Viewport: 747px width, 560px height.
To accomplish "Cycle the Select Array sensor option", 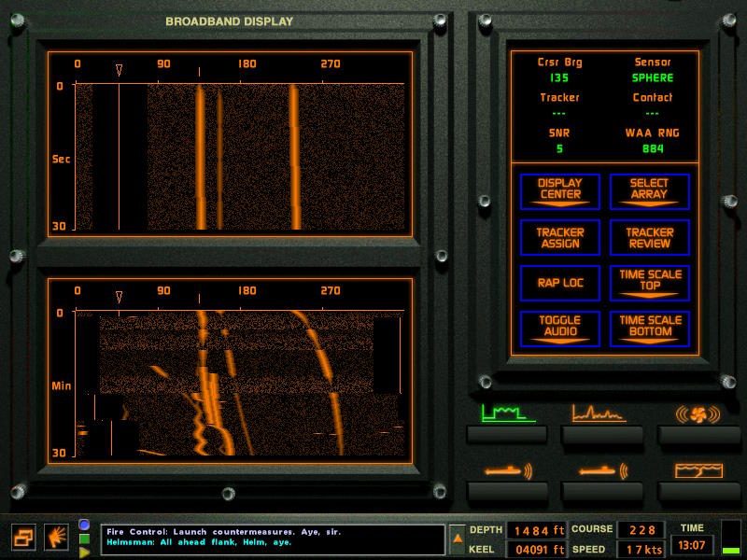I will (649, 189).
